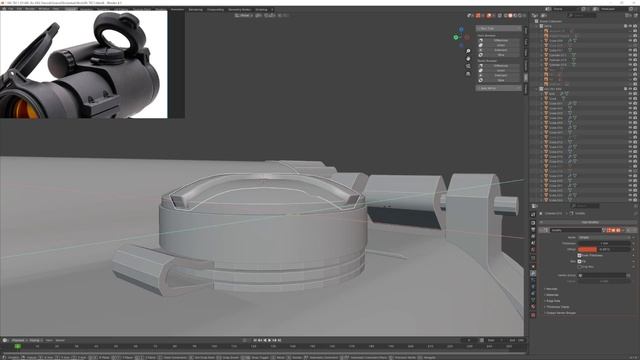Open the Modifier properties wrench tab
The image size is (640, 360).
[533, 273]
